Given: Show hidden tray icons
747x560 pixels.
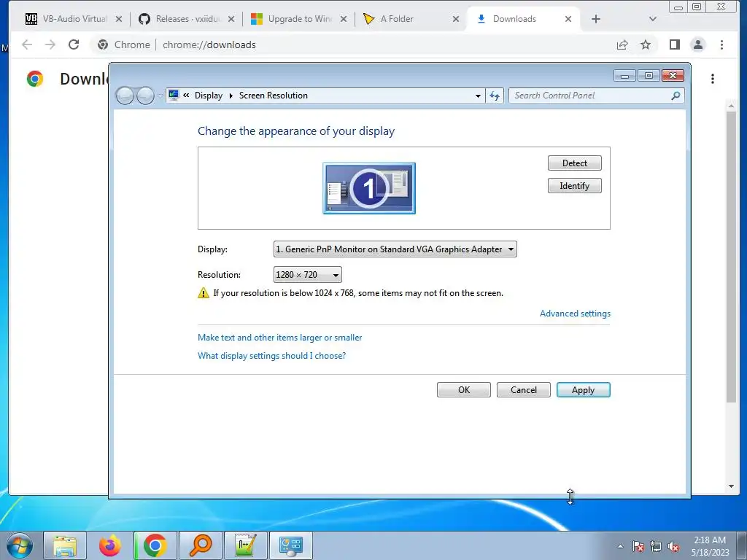Looking at the screenshot, I should [x=620, y=546].
